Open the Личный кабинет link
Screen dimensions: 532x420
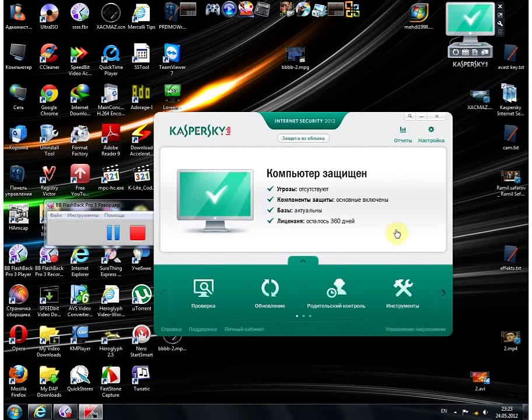pos(244,329)
